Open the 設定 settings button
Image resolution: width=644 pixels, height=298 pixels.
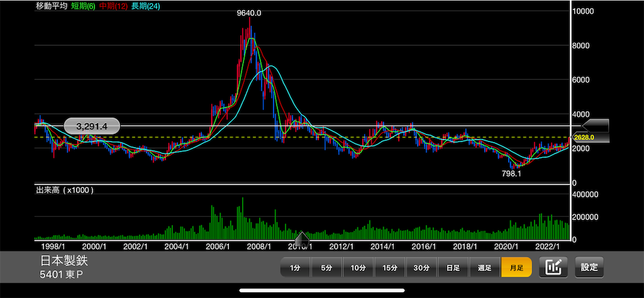(x=589, y=267)
